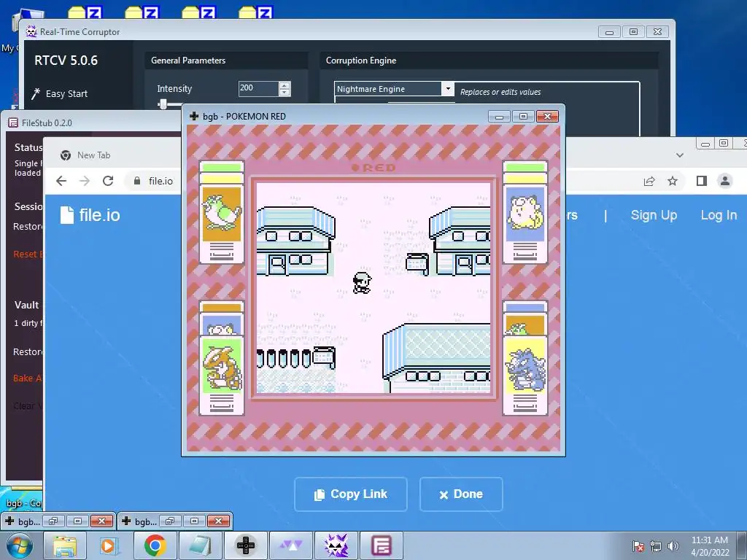Click the player character in the game
This screenshot has height=560, width=747.
362,283
